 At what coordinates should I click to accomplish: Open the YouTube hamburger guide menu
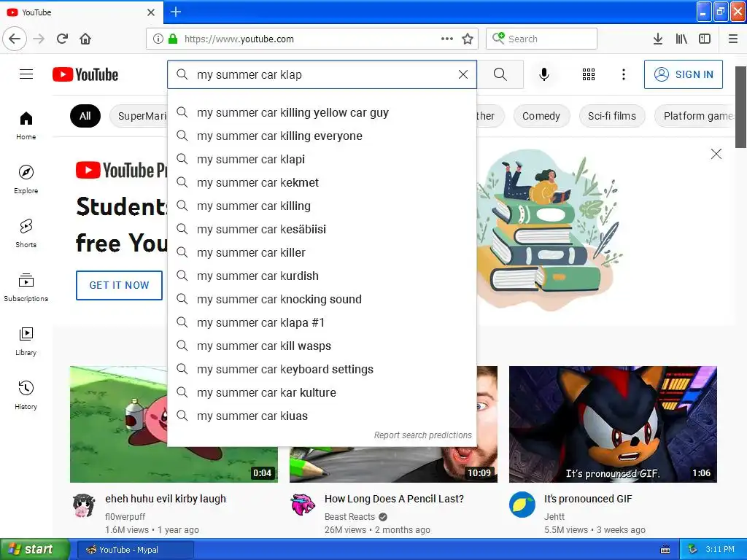click(x=26, y=74)
